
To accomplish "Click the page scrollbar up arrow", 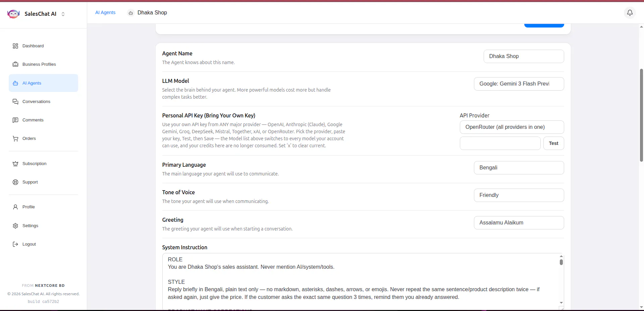I will (x=641, y=27).
